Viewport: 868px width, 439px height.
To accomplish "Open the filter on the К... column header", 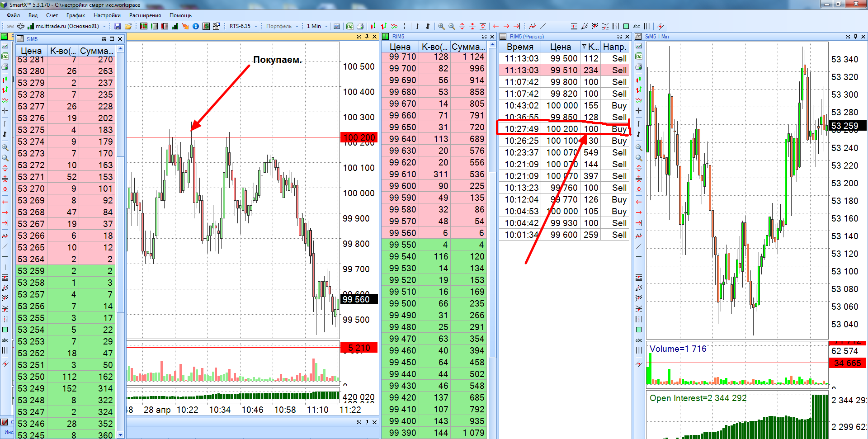I will 585,47.
